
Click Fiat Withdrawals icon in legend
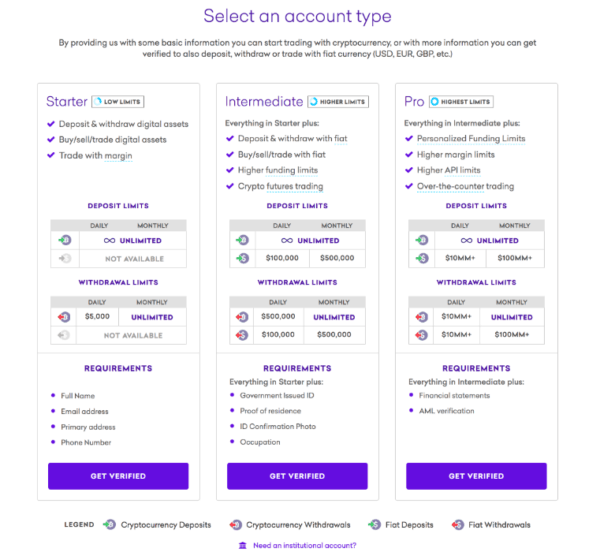tap(458, 525)
